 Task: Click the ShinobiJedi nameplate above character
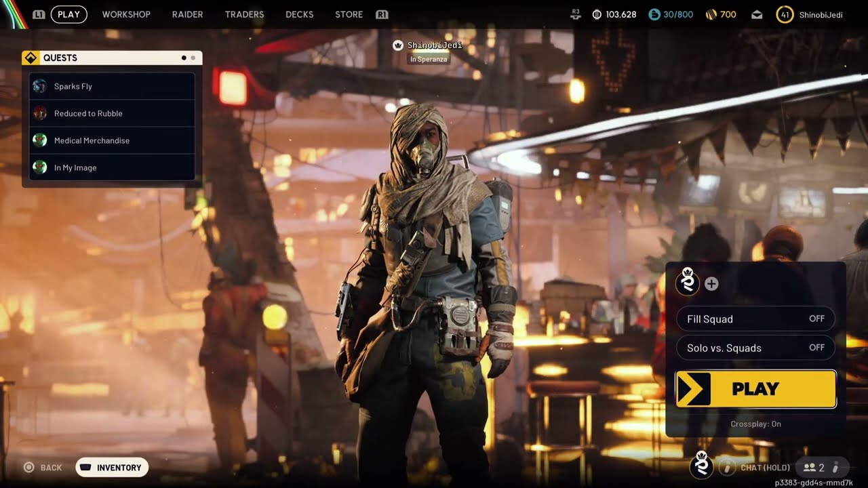tap(435, 45)
